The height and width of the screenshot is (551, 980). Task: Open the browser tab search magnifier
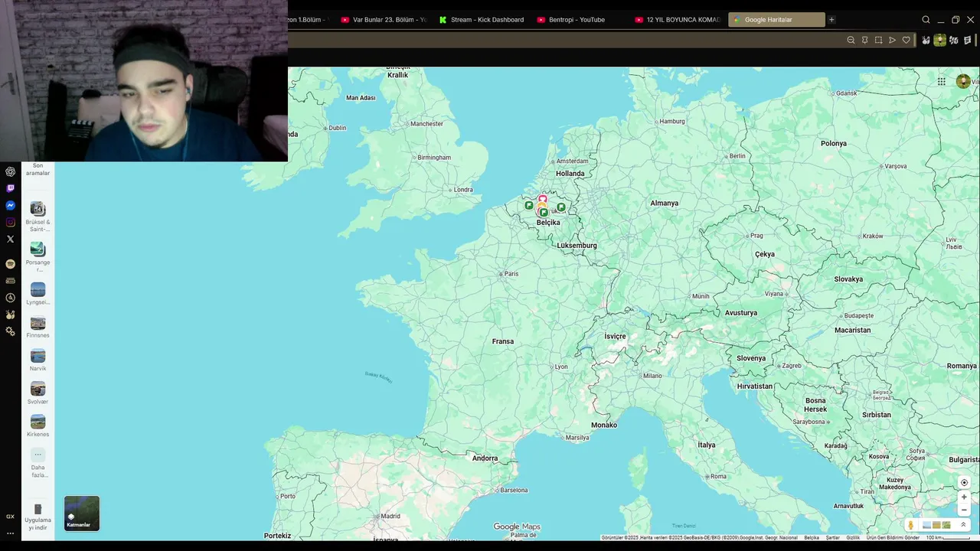point(926,20)
